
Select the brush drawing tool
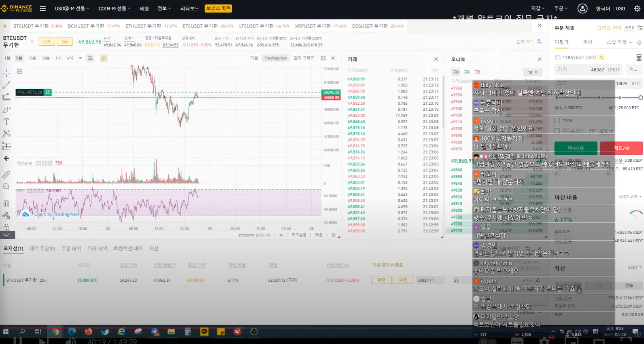click(6, 110)
